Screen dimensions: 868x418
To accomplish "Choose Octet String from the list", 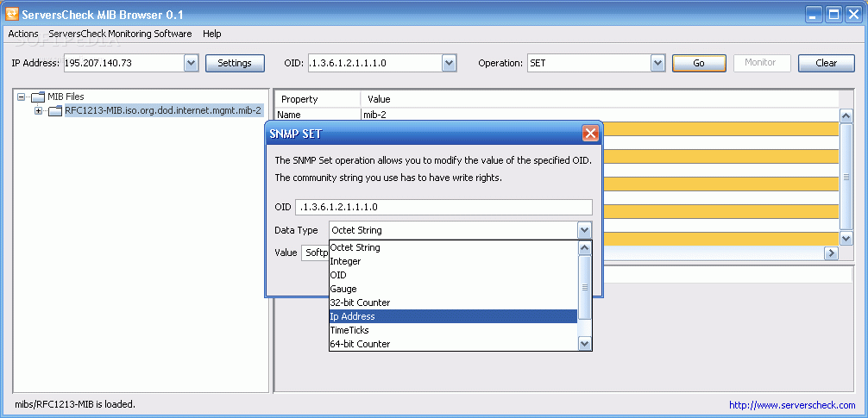I will tap(453, 247).
